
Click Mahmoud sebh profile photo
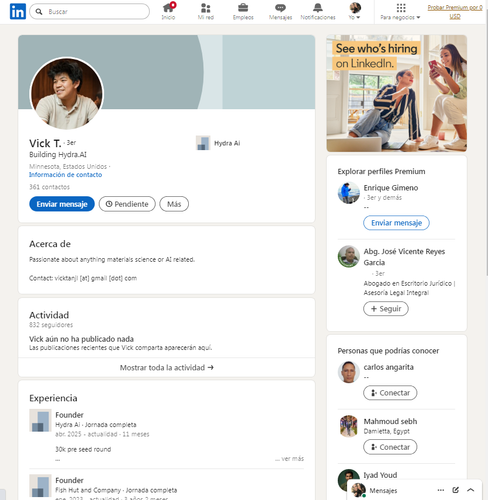coord(349,426)
